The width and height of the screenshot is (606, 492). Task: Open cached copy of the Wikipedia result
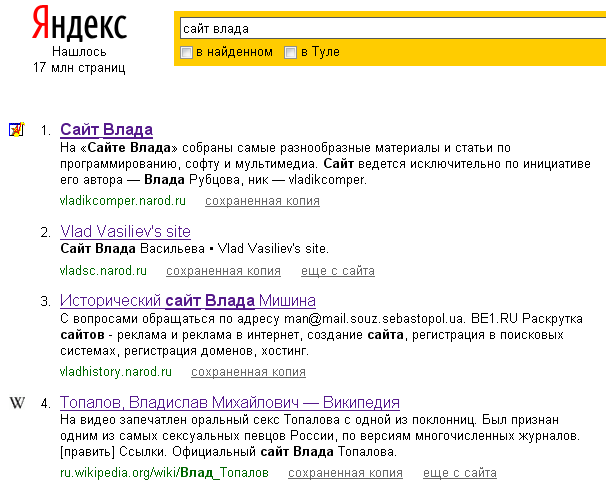[345, 473]
